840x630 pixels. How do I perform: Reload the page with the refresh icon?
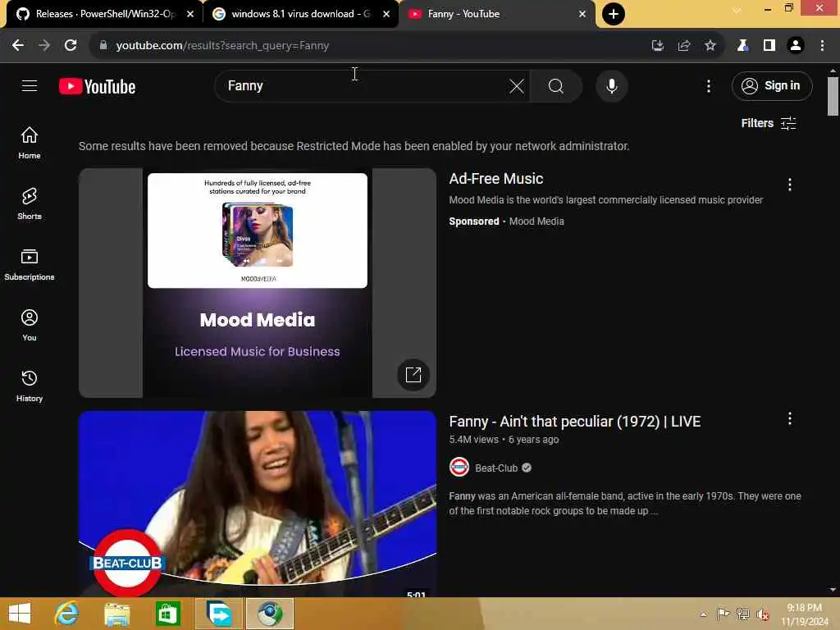click(x=71, y=46)
